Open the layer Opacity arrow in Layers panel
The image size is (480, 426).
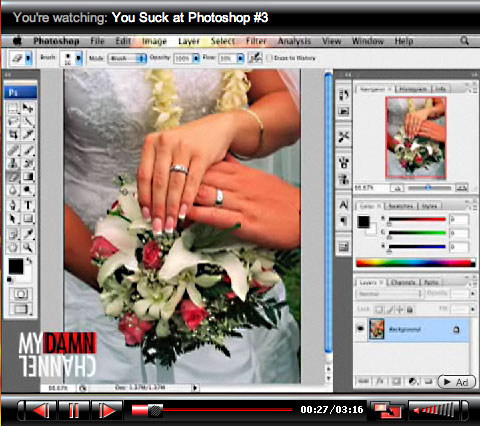473,294
